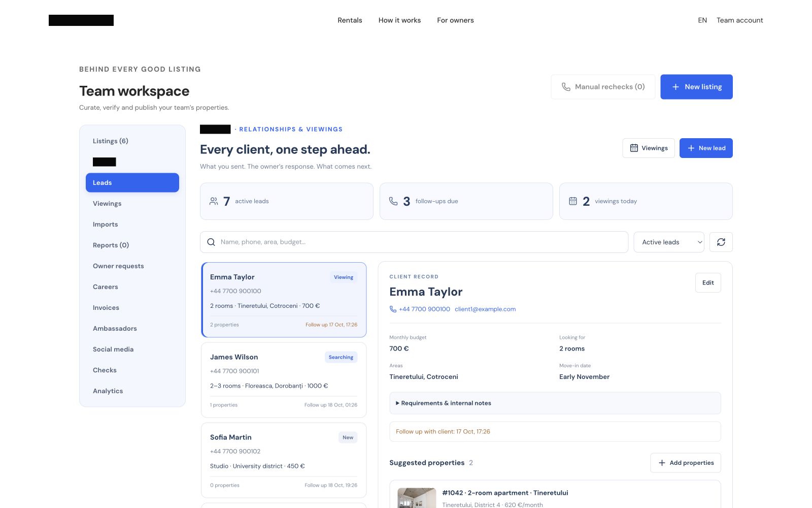Click Follow up with client reminder
812x508 pixels.
pyautogui.click(x=555, y=432)
